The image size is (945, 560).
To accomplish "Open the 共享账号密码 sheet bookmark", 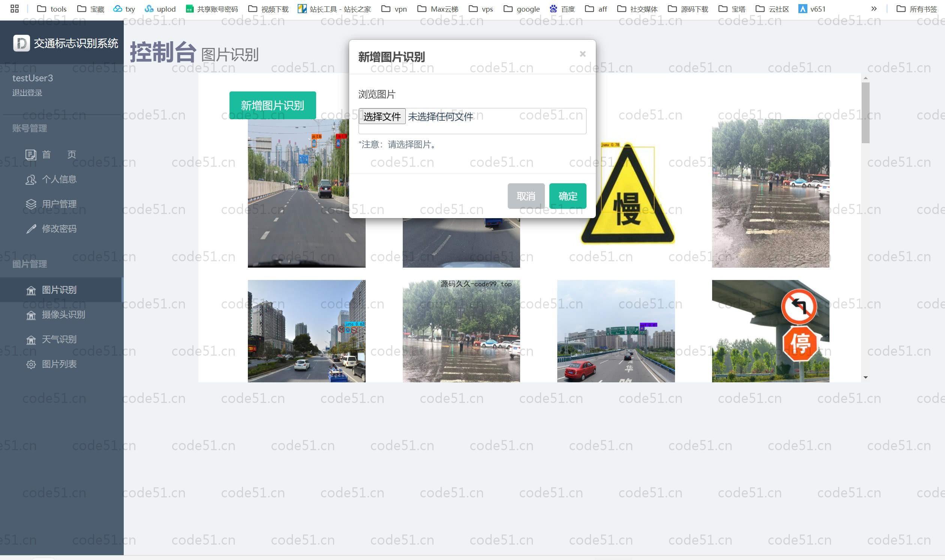I will (x=212, y=9).
